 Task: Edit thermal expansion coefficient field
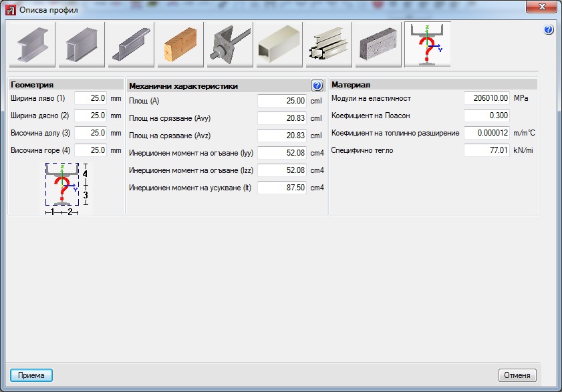pos(486,133)
